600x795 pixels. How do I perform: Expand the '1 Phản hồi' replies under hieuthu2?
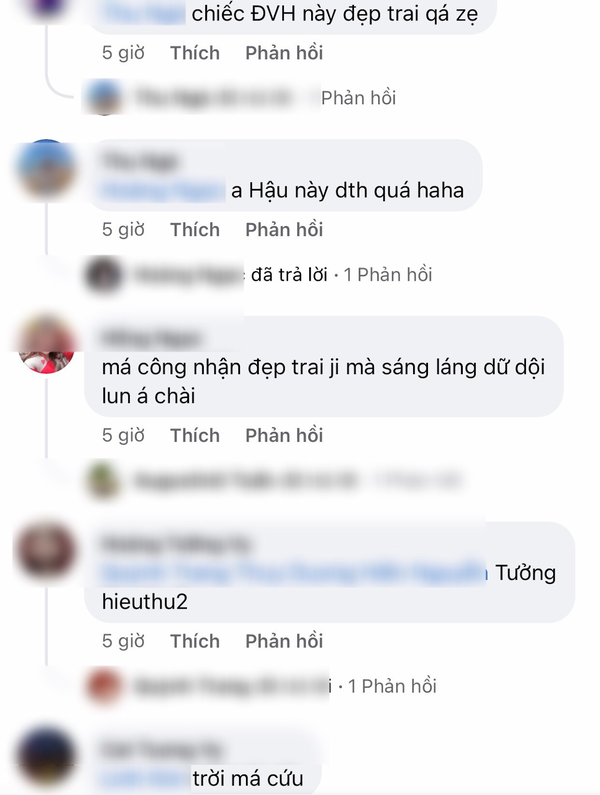click(392, 686)
